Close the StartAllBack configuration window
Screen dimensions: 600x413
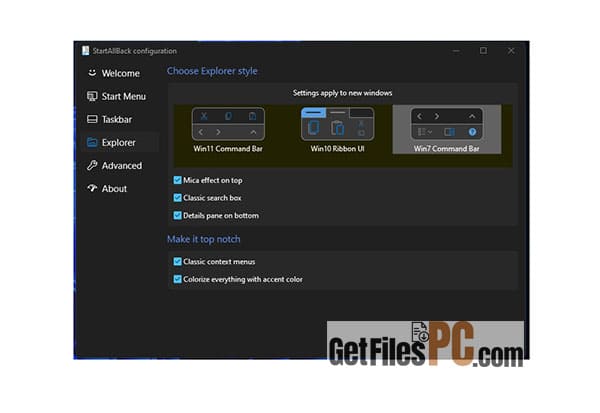point(511,51)
